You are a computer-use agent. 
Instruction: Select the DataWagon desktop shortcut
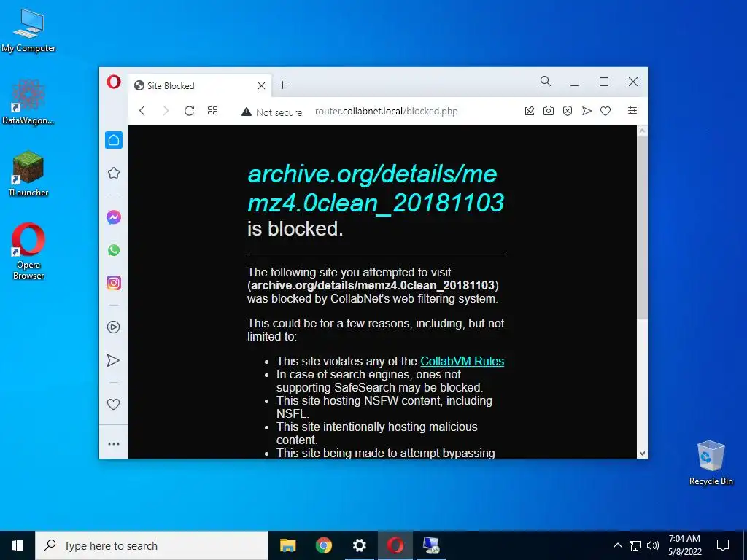(x=28, y=103)
